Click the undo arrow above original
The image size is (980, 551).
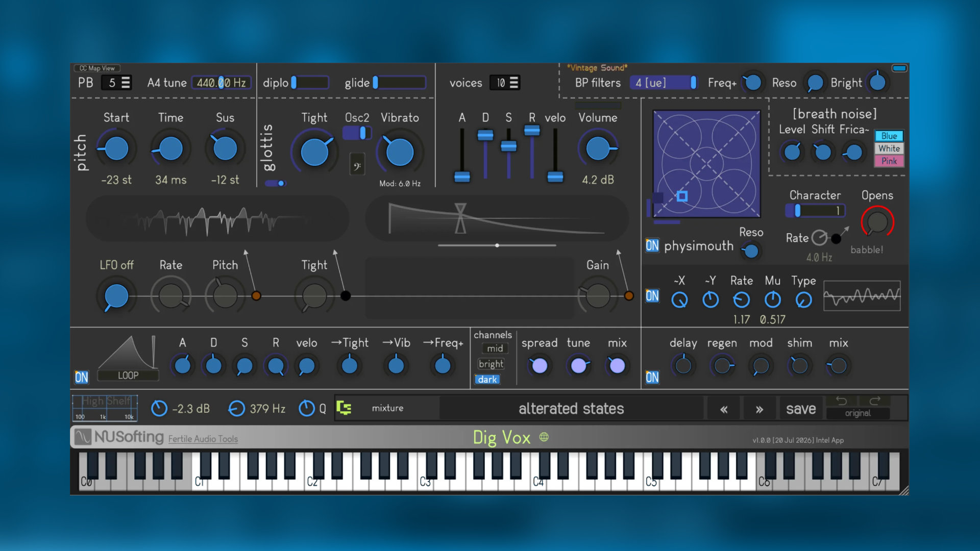(x=841, y=401)
